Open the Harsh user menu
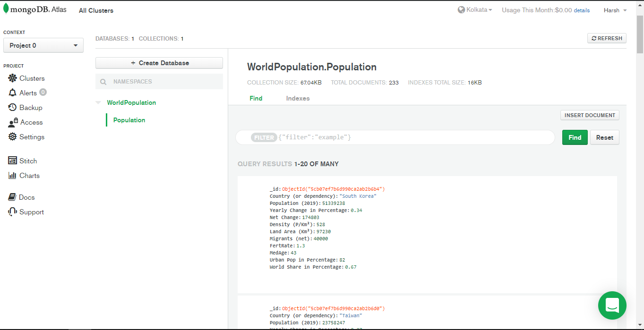644x330 pixels. click(x=615, y=10)
